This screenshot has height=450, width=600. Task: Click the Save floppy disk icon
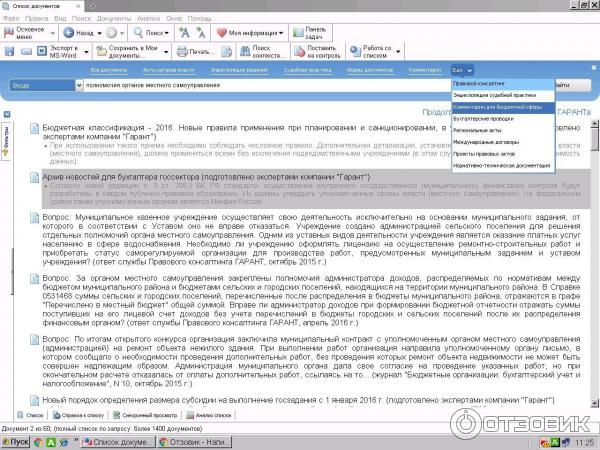[9, 51]
